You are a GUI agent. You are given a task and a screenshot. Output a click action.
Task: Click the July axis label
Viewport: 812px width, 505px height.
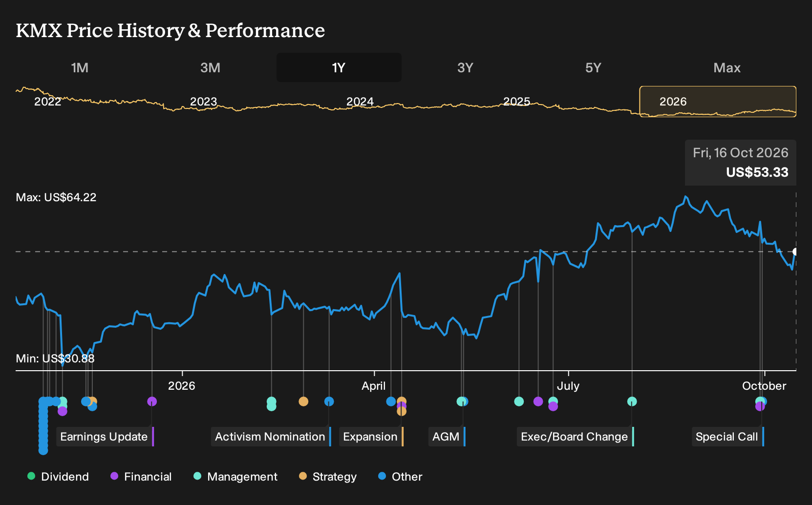568,386
